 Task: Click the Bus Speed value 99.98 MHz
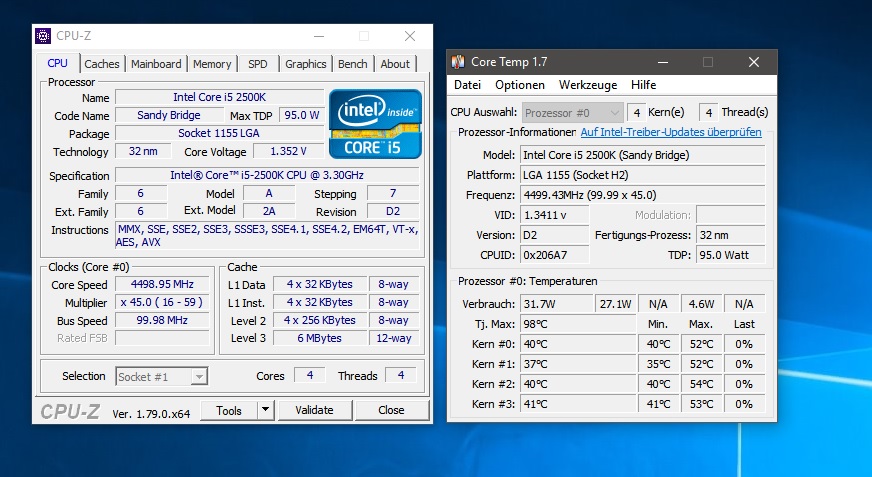[x=162, y=320]
